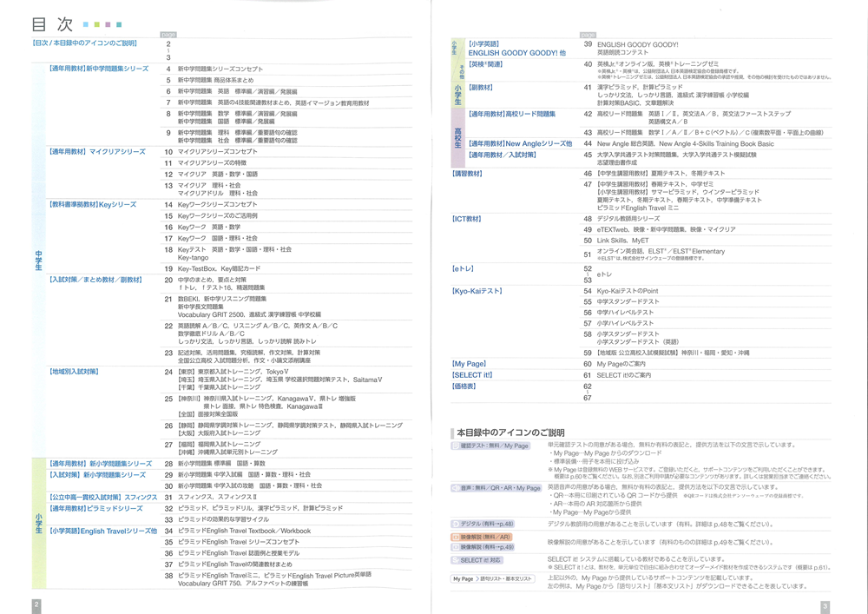Open the 【価格表】 heading

[464, 386]
